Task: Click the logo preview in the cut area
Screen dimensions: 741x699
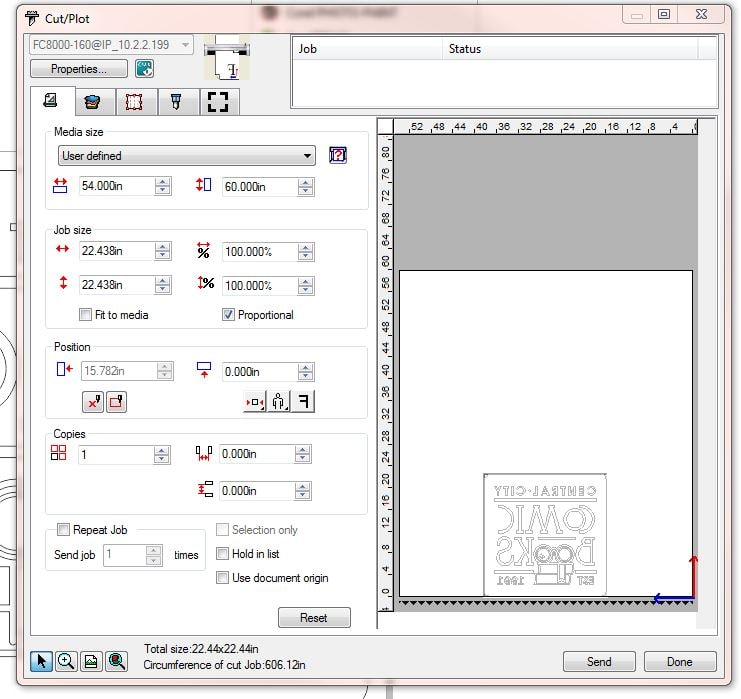Action: [x=545, y=535]
